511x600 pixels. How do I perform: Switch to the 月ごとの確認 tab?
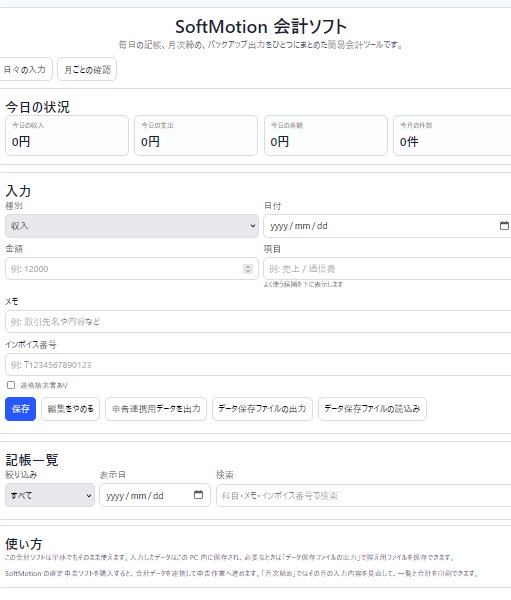[x=87, y=69]
